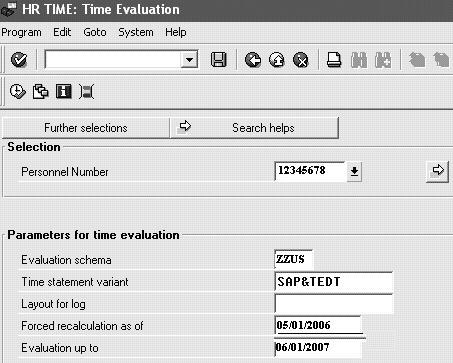The image size is (453, 363).
Task: Click the Program Documentation info icon
Action: [64, 91]
